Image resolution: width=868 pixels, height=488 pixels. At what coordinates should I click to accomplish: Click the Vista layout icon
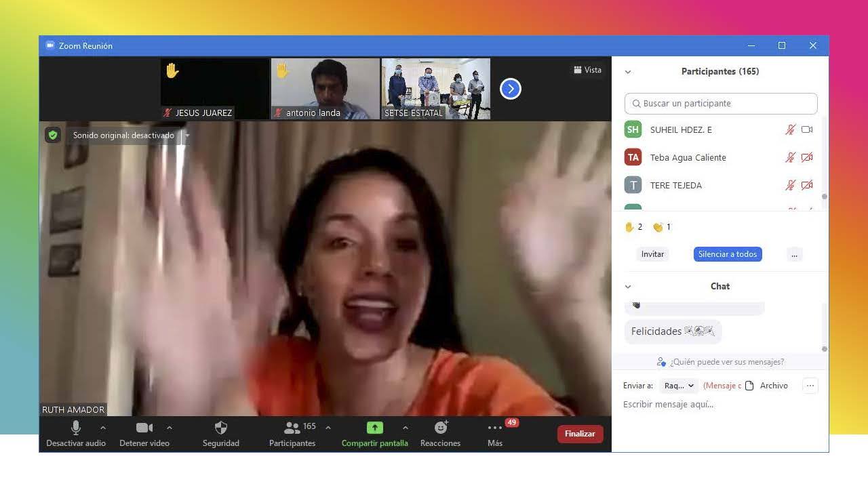tap(578, 70)
